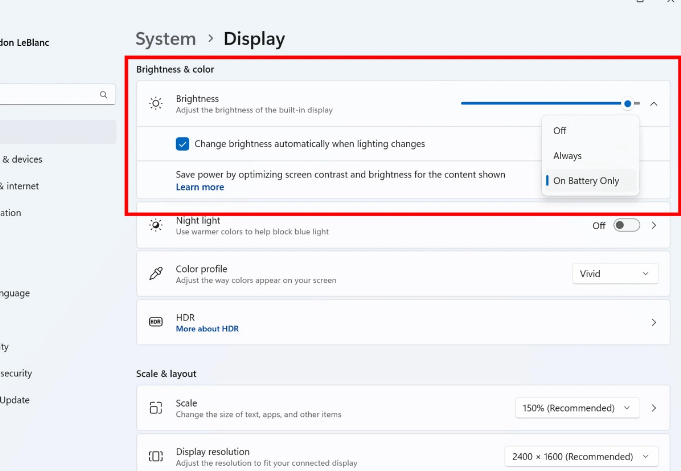Choose Always from the popup menu
The height and width of the screenshot is (471, 681).
pos(567,156)
